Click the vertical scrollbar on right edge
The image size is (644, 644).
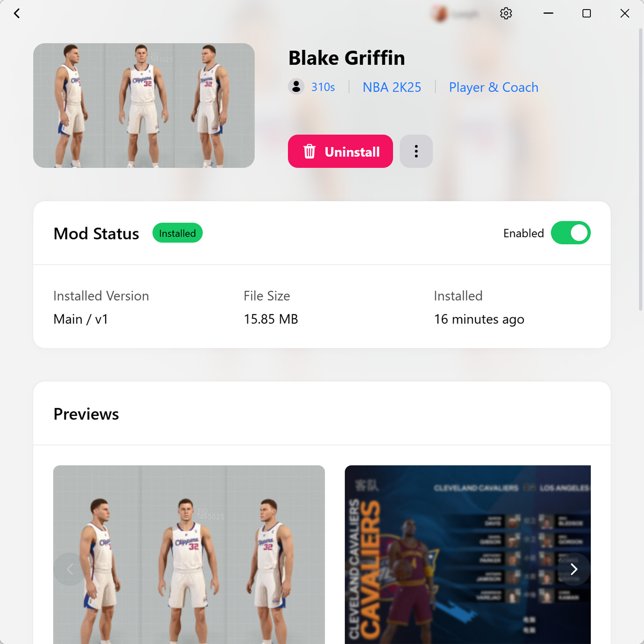click(640, 169)
